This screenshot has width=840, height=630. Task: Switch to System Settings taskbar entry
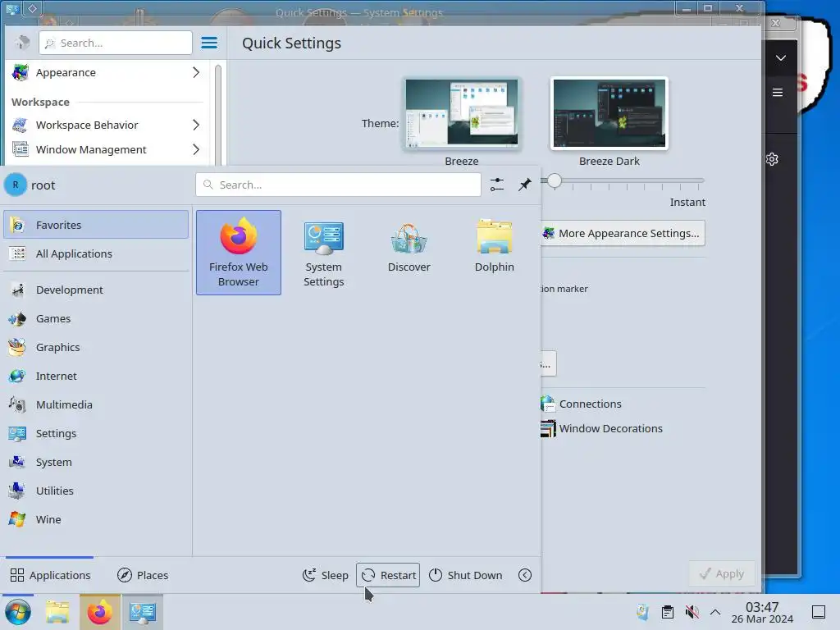point(142,612)
